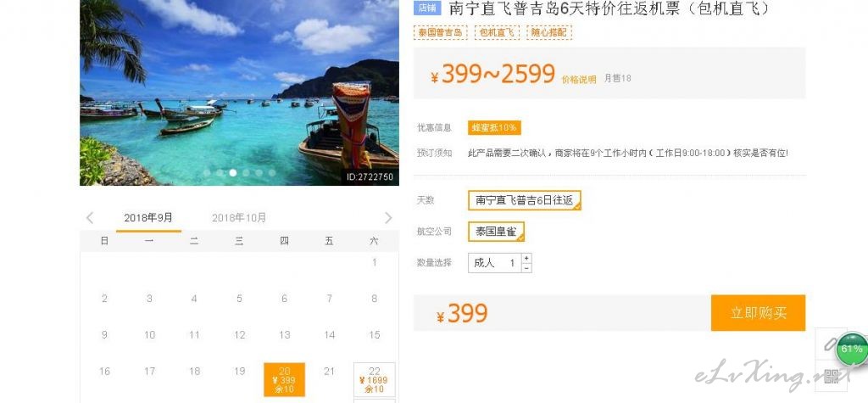
Task: Choose 泰国皇雀 airline option
Action: tap(496, 232)
